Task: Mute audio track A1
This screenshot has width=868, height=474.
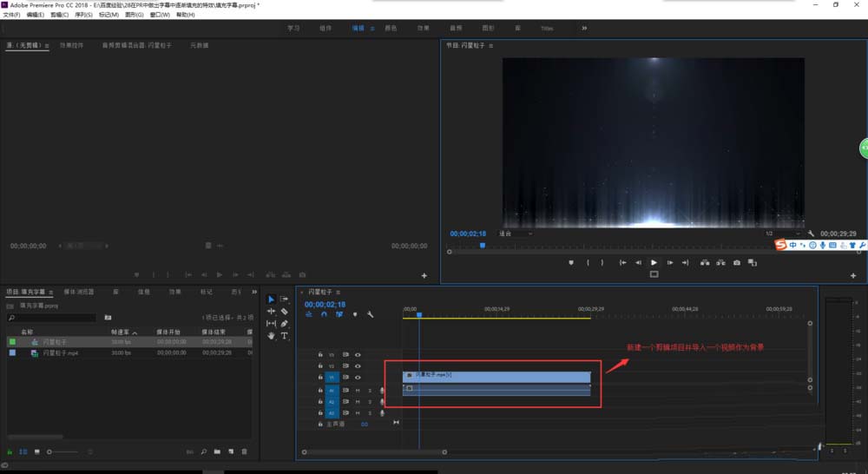Action: pos(357,391)
